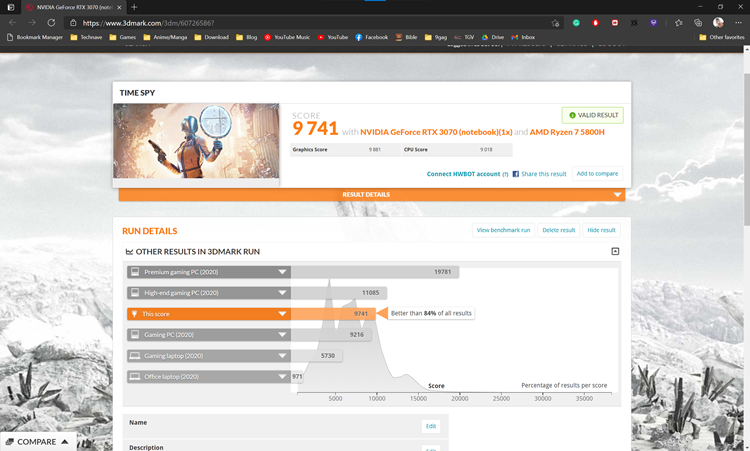This screenshot has height=451, width=750.
Task: Add this page to favorites star
Action: [555, 23]
